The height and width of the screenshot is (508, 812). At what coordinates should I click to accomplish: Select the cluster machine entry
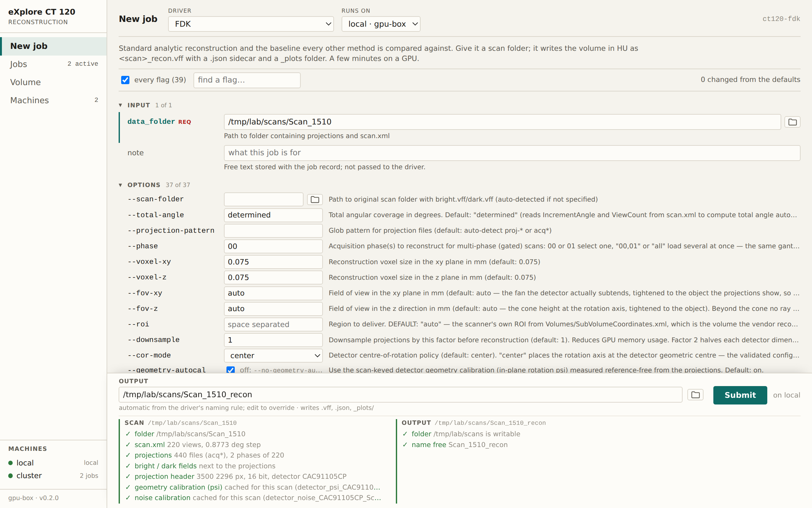[x=53, y=475]
